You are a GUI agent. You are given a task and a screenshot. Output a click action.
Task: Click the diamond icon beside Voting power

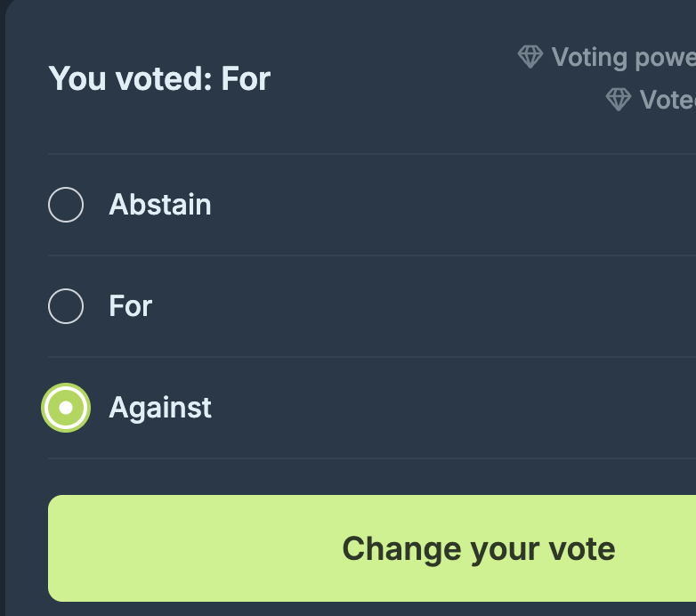pyautogui.click(x=530, y=57)
